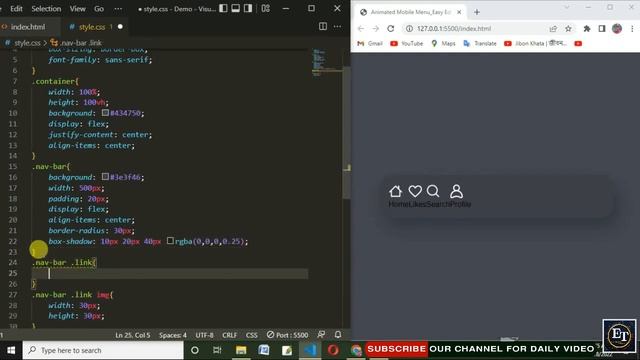Open the Chrome three-dot menu
The height and width of the screenshot is (360, 640).
click(x=632, y=29)
